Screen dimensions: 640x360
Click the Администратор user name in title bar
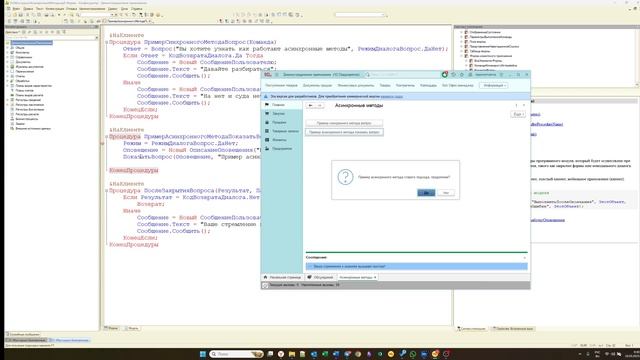coord(485,75)
